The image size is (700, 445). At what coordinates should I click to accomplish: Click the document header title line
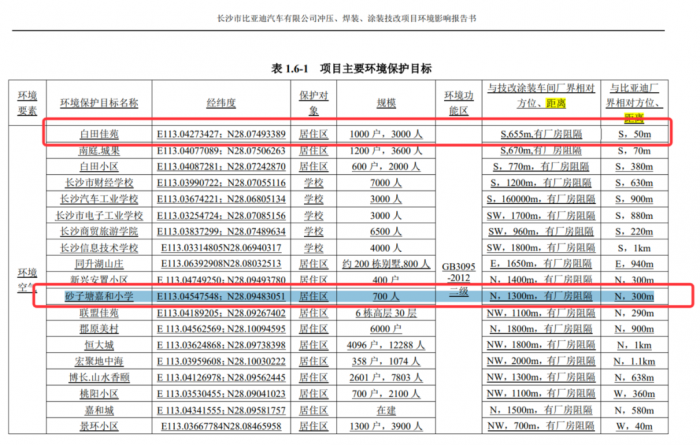[x=347, y=19]
